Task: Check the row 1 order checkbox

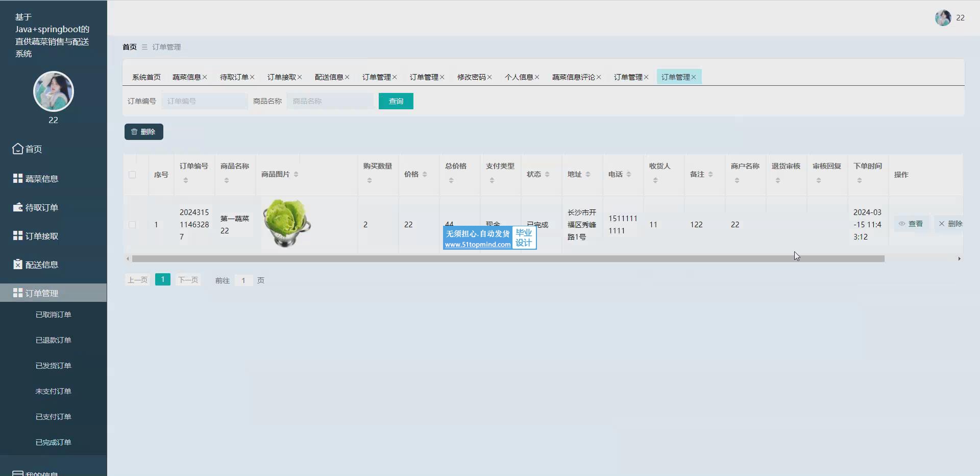Action: [x=132, y=225]
